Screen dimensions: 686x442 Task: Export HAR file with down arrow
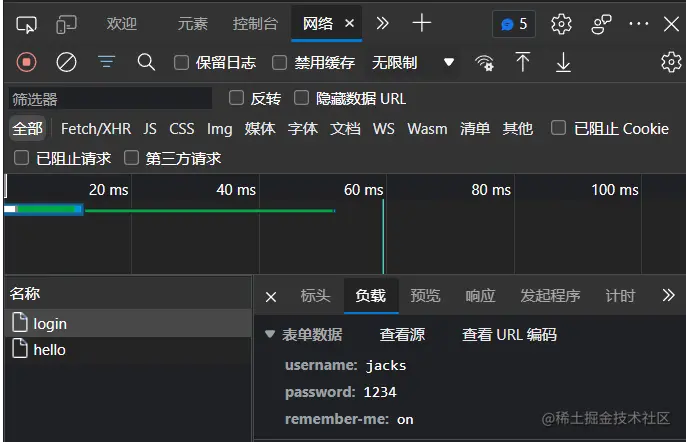point(564,62)
